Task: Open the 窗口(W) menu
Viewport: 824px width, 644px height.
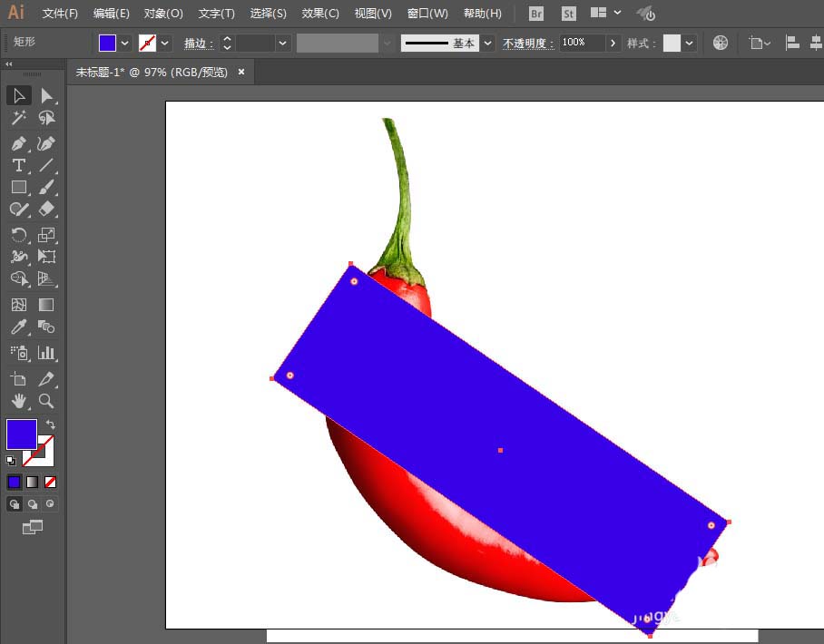Action: [x=427, y=13]
